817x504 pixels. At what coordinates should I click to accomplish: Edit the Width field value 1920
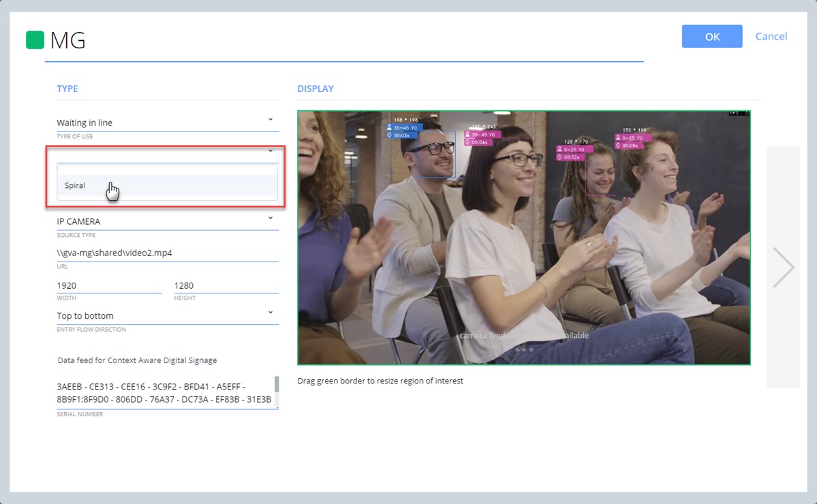[x=109, y=285]
